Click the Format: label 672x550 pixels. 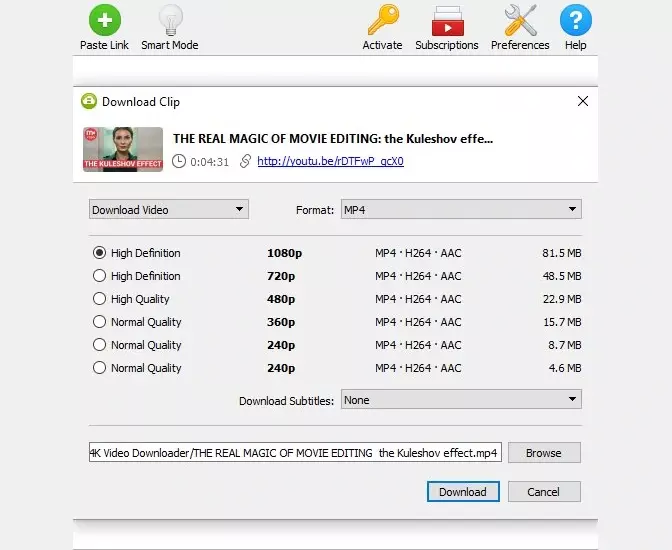pyautogui.click(x=315, y=210)
